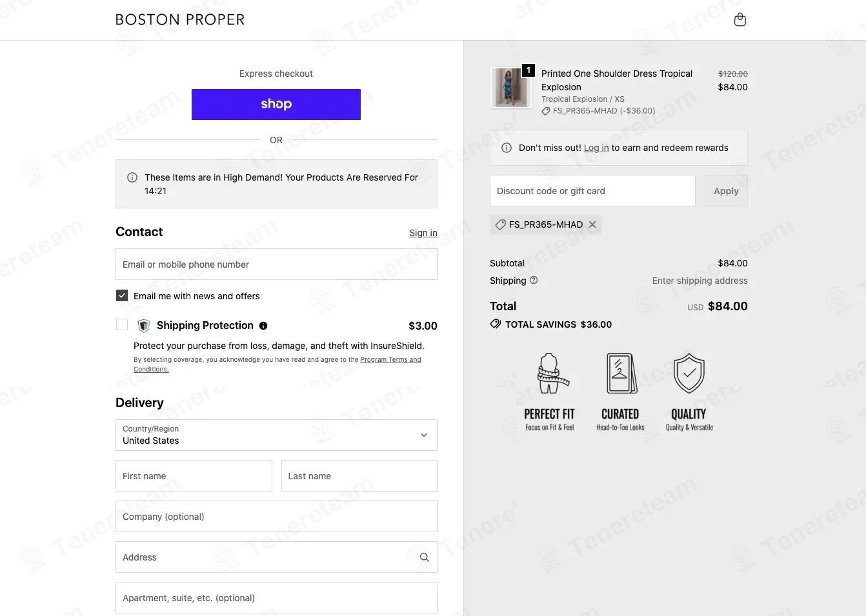Click the product dress thumbnail image
This screenshot has height=616, width=866.
coord(509,88)
